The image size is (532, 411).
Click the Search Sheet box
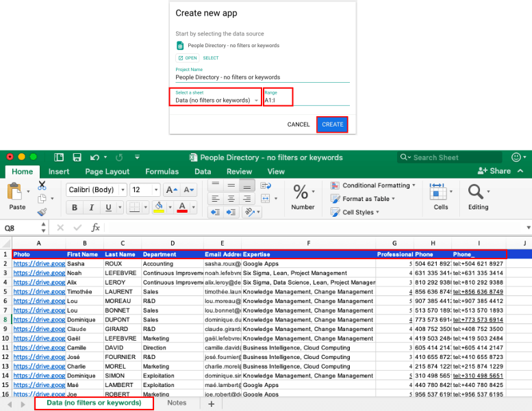[450, 157]
